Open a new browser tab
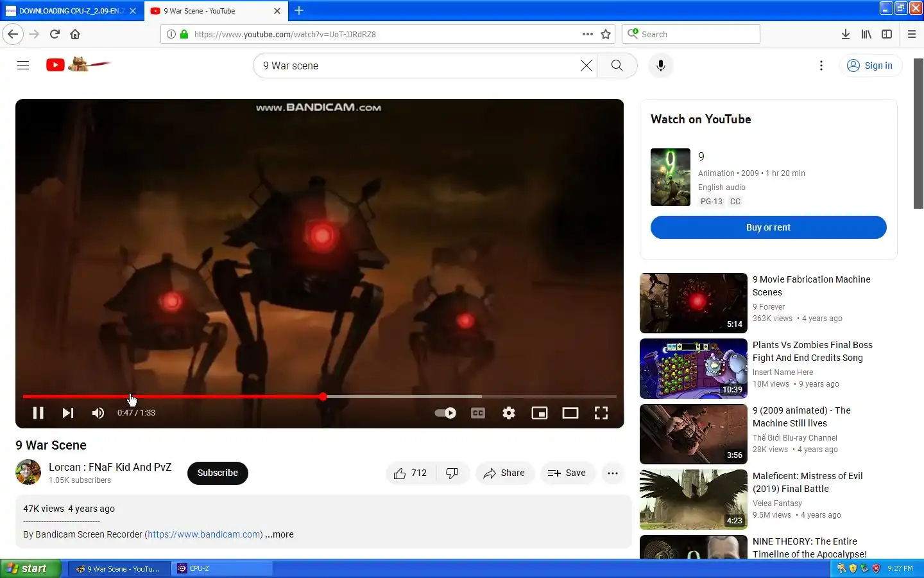Image resolution: width=924 pixels, height=578 pixels. click(299, 10)
